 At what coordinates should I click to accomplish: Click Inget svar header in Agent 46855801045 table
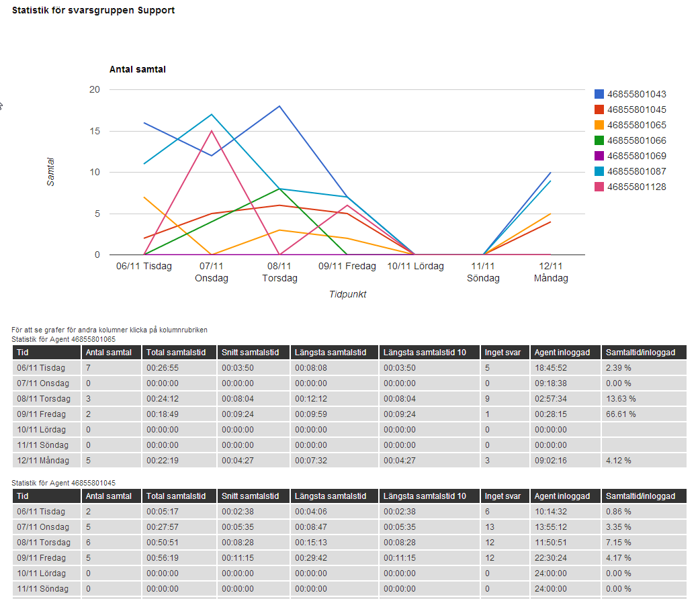click(505, 496)
